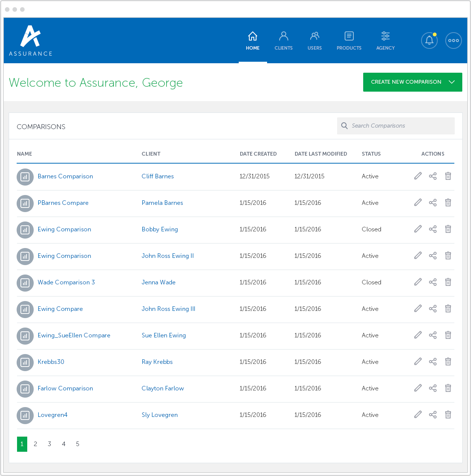The image size is (471, 476).
Task: Edit the Barnes Comparison row
Action: tap(418, 176)
